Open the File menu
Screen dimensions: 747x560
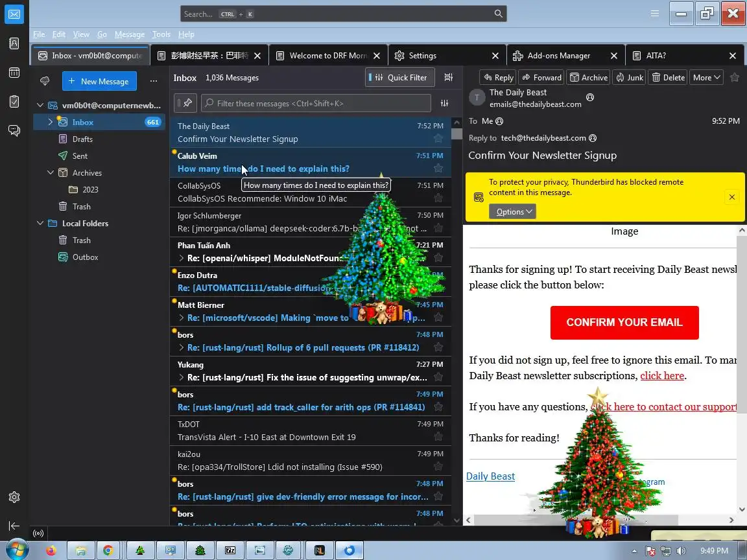[x=39, y=34]
